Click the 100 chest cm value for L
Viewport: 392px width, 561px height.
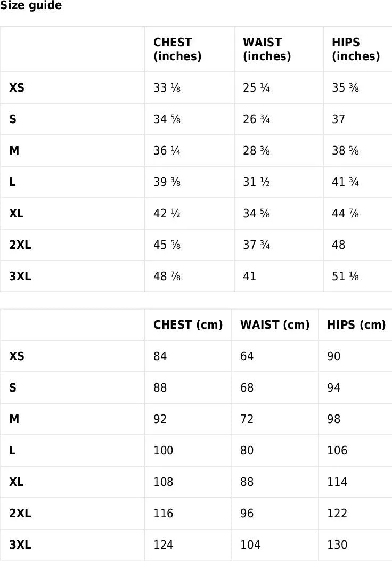pyautogui.click(x=164, y=451)
